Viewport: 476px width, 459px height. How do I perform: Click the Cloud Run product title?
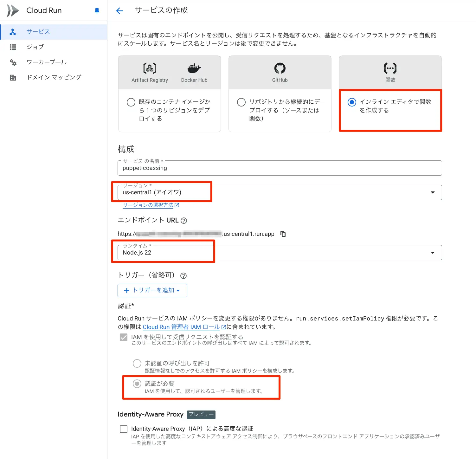pos(44,10)
